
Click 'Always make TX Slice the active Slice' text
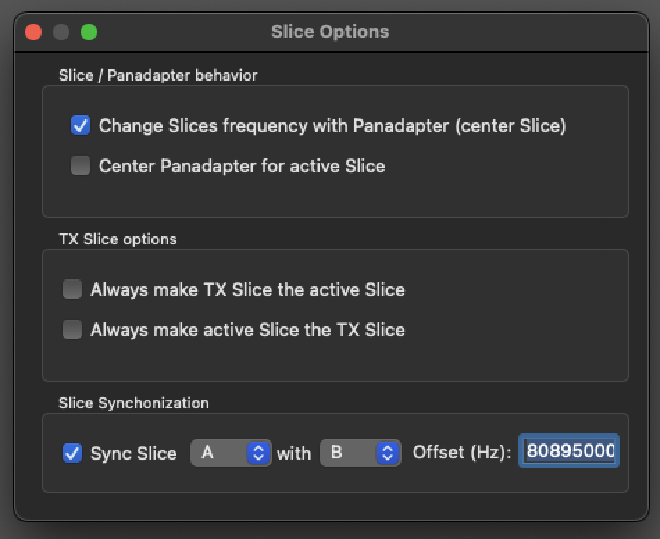(247, 290)
